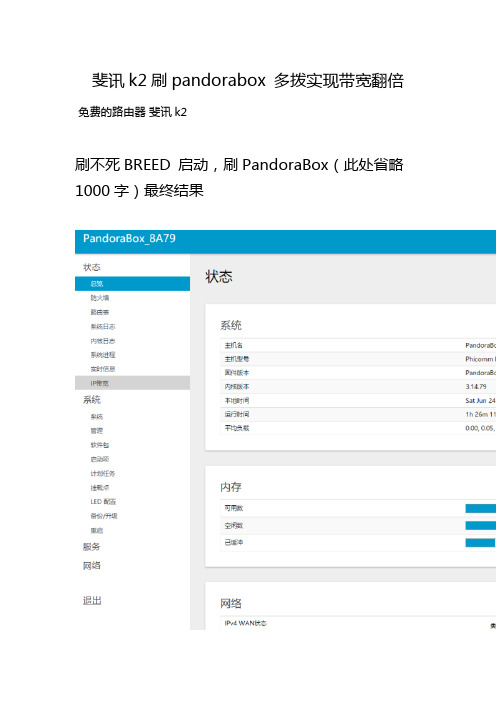The width and height of the screenshot is (496, 702).
Task: Click the Phicomm model value
Action: 480,359
